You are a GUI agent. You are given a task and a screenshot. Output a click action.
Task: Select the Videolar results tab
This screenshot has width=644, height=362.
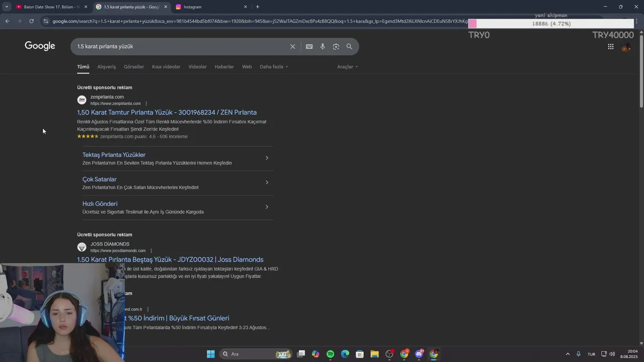[x=197, y=67]
